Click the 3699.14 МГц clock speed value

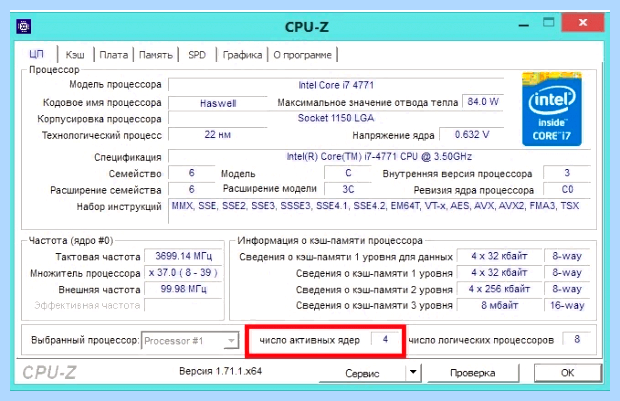(x=183, y=256)
